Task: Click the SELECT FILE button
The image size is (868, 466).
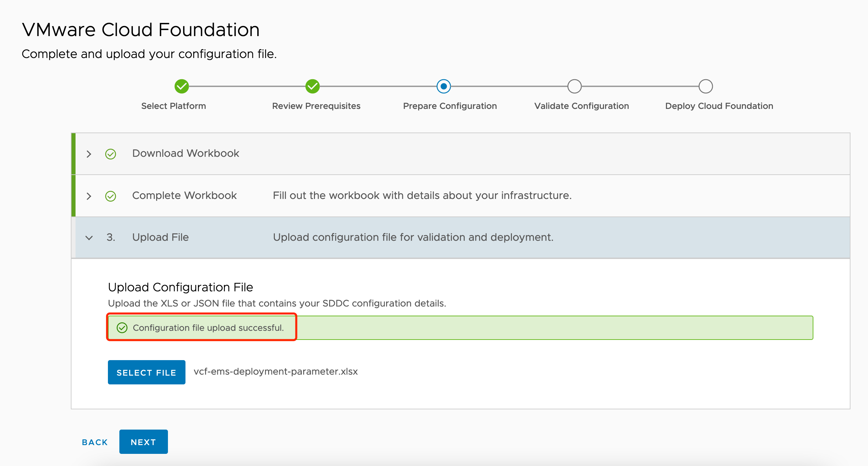Action: (x=147, y=372)
